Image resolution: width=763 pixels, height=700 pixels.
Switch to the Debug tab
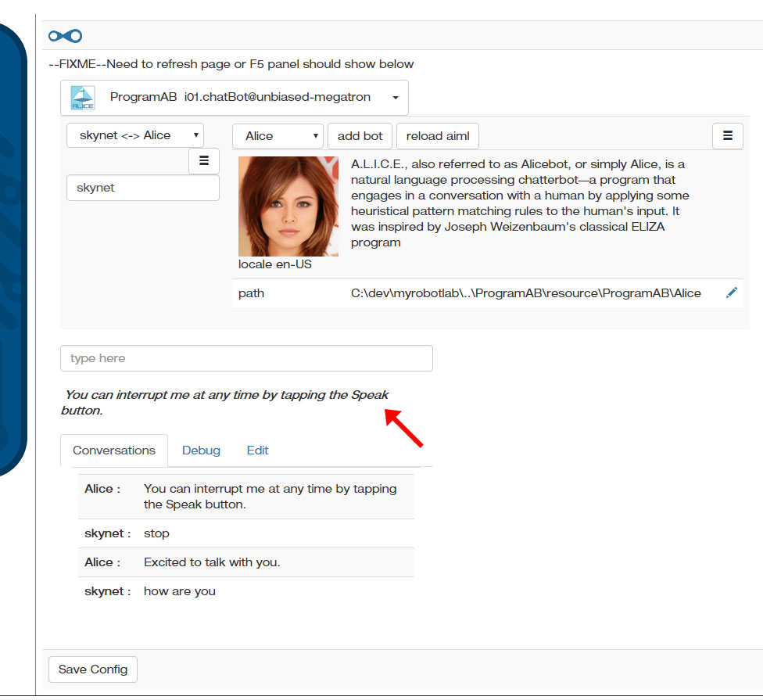click(201, 451)
